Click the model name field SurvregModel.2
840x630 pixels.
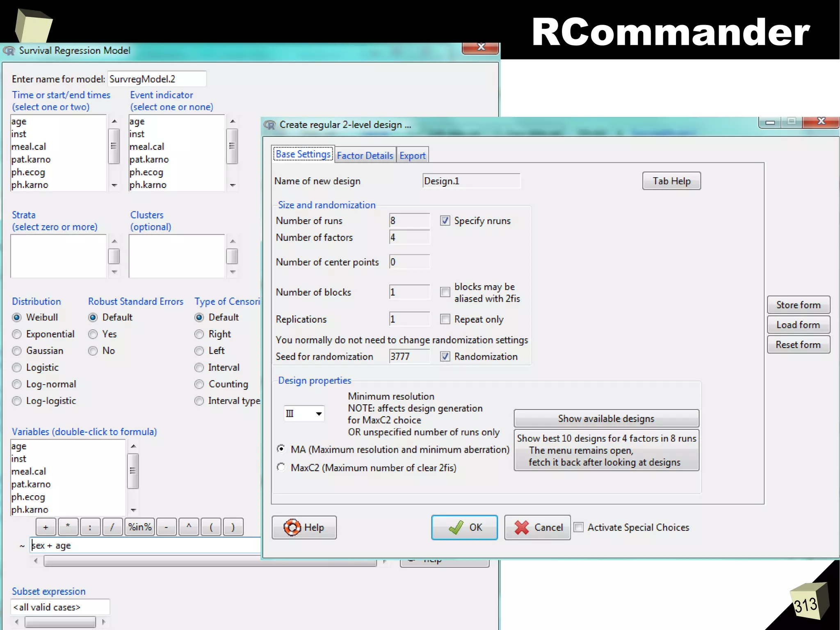point(157,79)
